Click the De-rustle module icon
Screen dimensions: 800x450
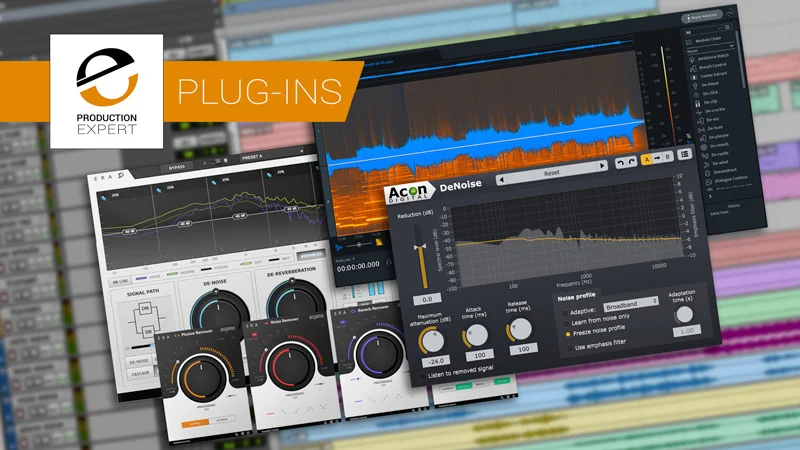click(705, 156)
